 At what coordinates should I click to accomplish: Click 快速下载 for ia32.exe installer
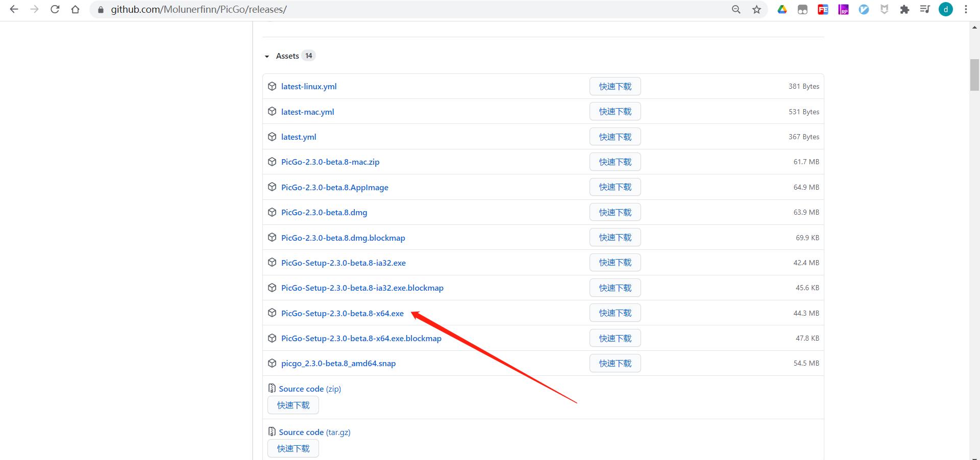pos(615,263)
